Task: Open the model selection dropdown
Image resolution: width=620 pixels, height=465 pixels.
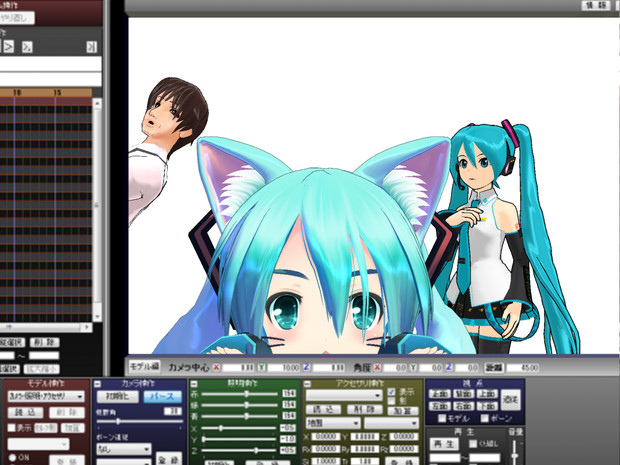Action: 46,396
